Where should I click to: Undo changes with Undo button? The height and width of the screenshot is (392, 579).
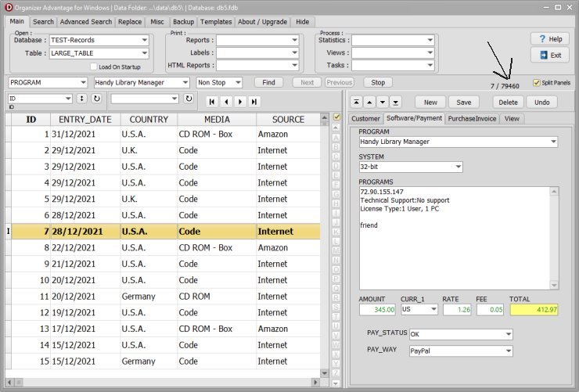point(541,102)
